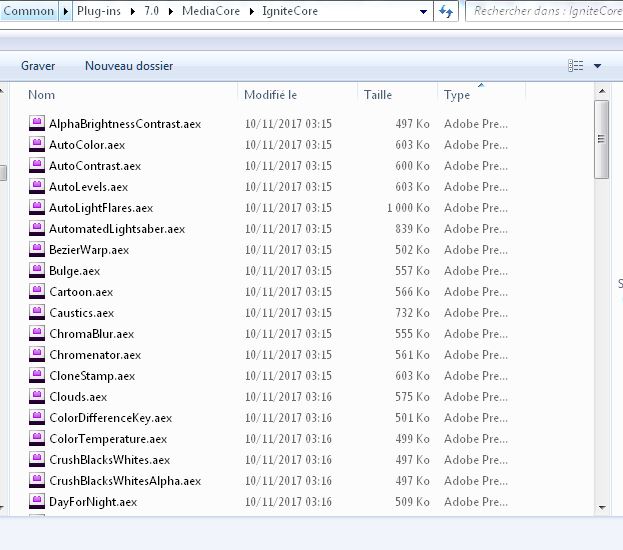623x550 pixels.
Task: Sort files by the Nom column
Action: click(41, 95)
